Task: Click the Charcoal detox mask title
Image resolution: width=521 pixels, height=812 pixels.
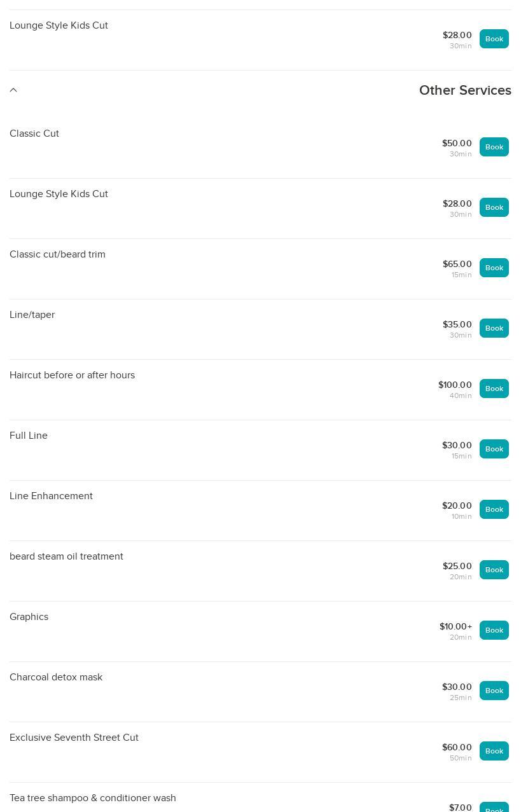Action: [56, 677]
